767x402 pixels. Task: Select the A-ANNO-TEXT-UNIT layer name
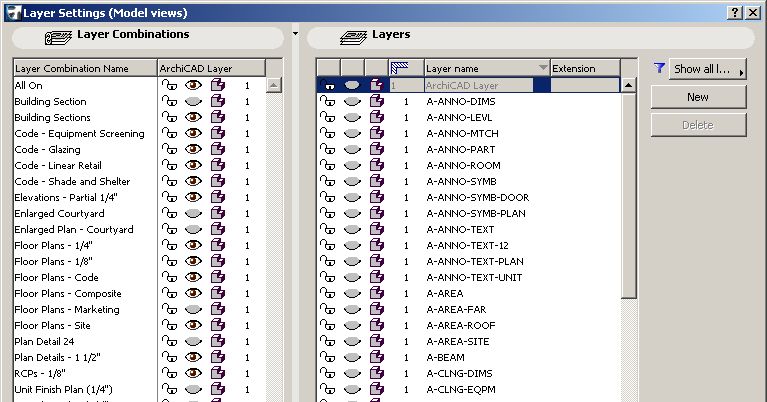[x=474, y=277]
